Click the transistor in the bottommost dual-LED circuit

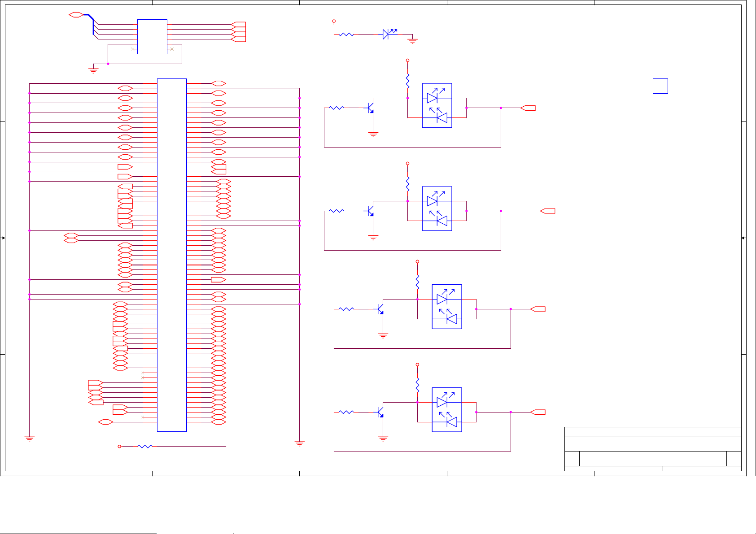(x=380, y=412)
